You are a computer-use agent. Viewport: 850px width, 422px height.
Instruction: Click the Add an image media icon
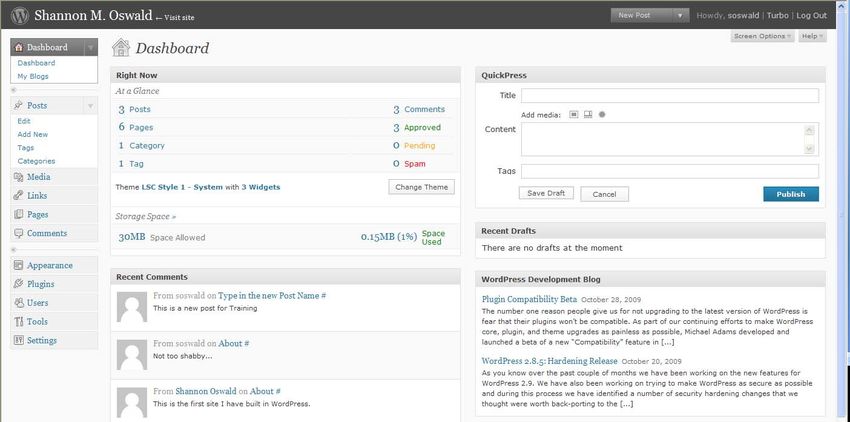574,114
